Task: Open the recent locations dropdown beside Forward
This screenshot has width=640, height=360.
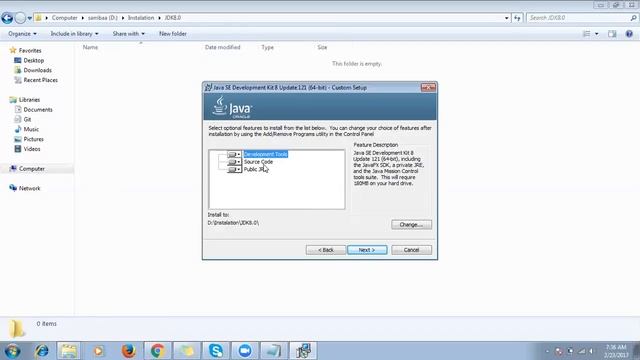Action: (29, 18)
